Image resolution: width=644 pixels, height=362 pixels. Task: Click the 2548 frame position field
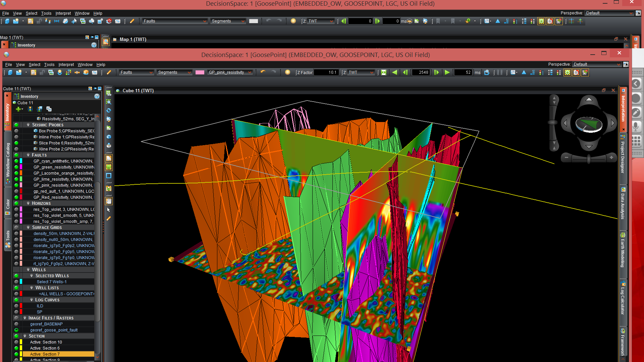click(x=420, y=72)
